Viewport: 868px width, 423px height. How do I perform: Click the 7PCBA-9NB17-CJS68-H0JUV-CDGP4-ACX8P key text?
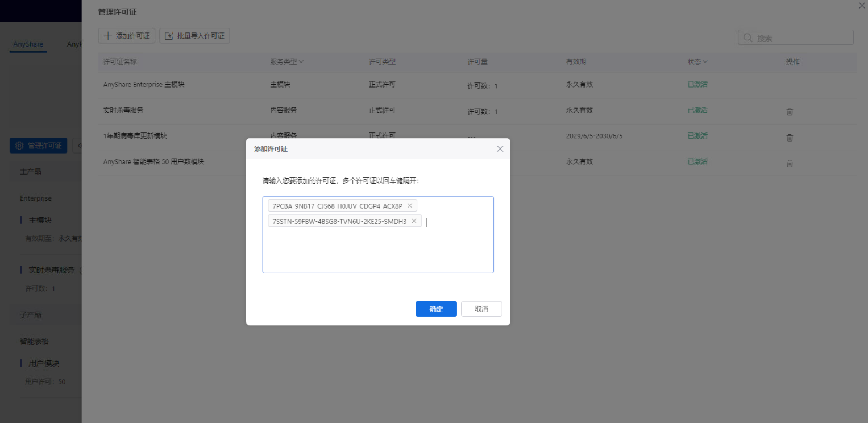click(338, 206)
